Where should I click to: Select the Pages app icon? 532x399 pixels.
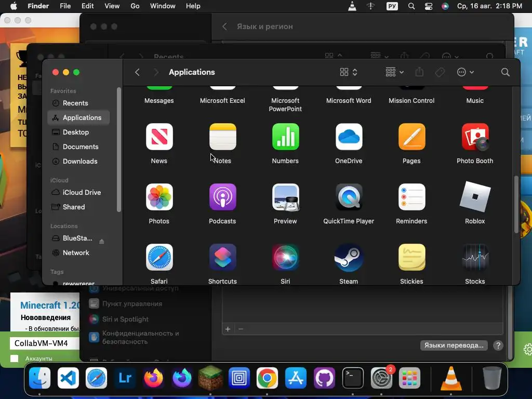pyautogui.click(x=411, y=137)
